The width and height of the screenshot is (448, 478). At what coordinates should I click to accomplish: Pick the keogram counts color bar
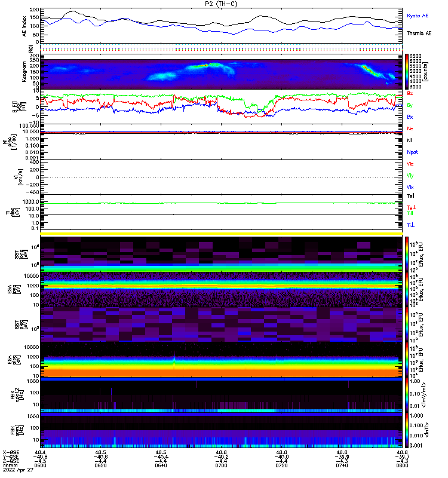click(407, 71)
